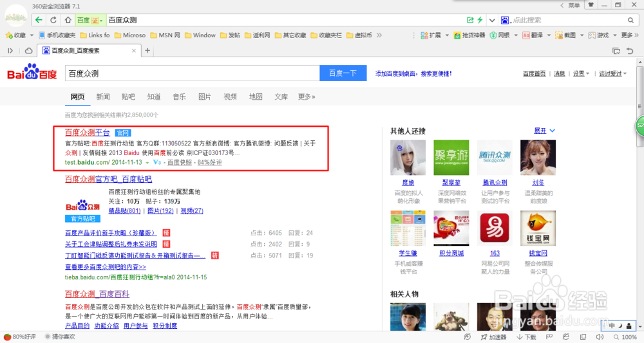This screenshot has height=343, width=644.
Task: Open the 精品贴(801) link
Action: click(124, 211)
